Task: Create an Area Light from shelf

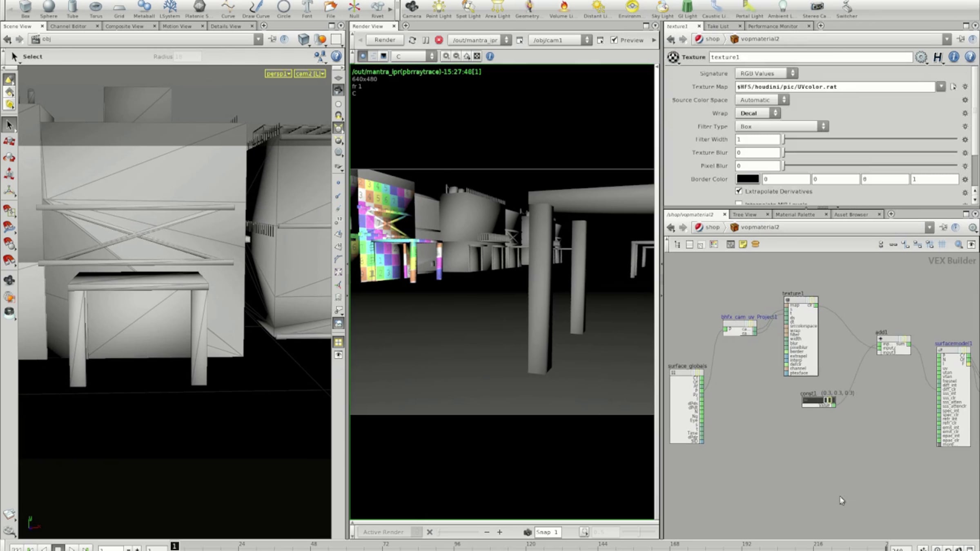Action: [x=497, y=9]
